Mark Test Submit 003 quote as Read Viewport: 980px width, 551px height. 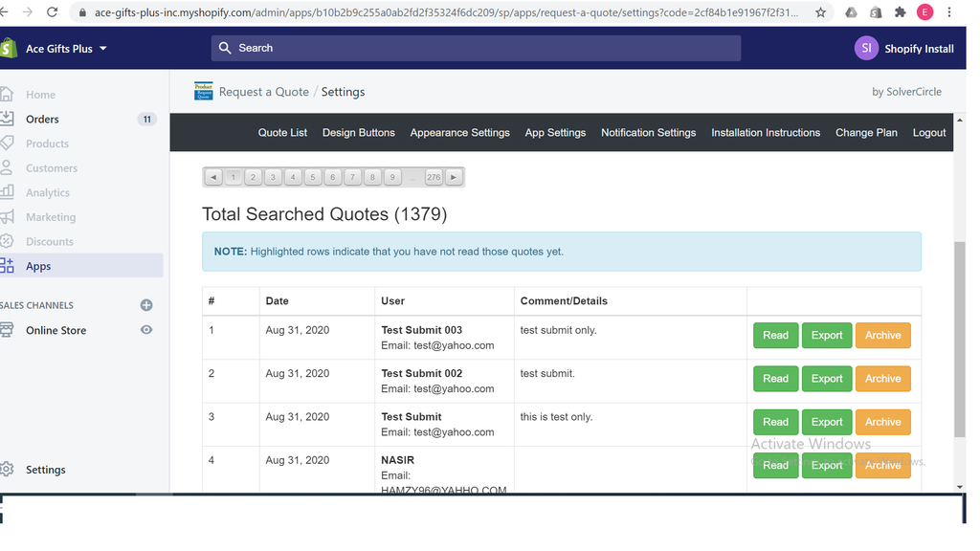click(775, 335)
